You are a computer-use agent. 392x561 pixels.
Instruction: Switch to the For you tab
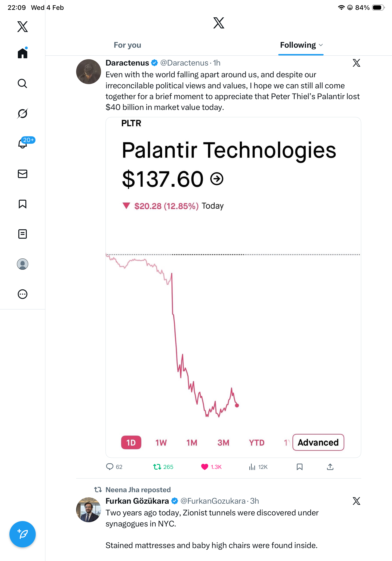127,45
